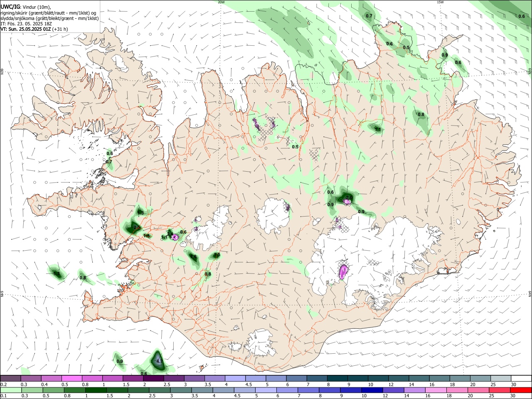Select the white 30 swatch in the grey-purple row

click(521, 378)
